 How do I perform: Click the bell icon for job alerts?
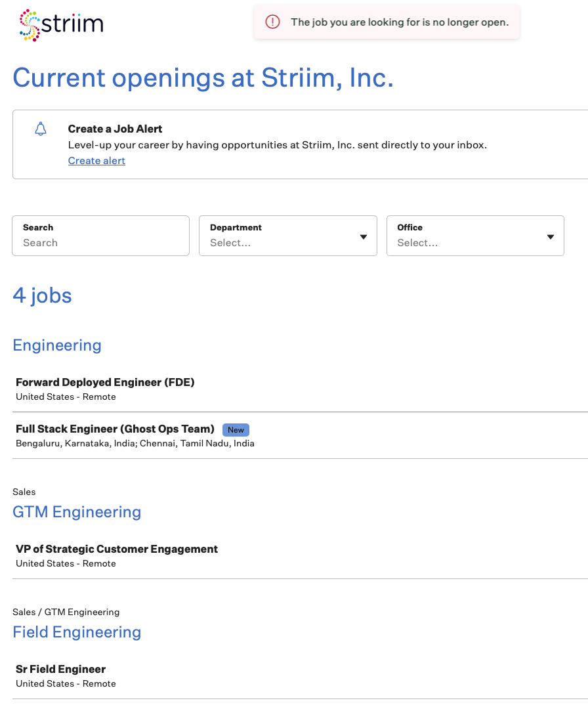pyautogui.click(x=41, y=129)
